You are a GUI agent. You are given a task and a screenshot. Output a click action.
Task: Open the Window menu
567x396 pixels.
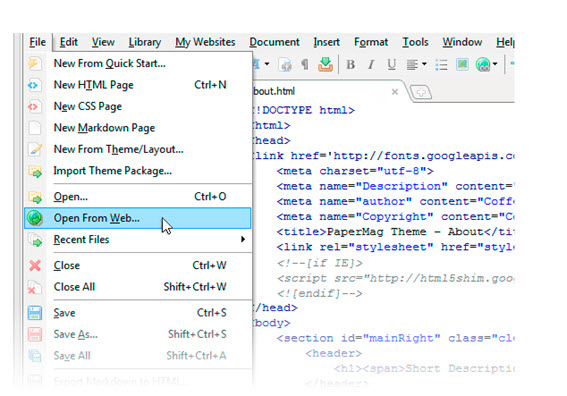tap(462, 42)
